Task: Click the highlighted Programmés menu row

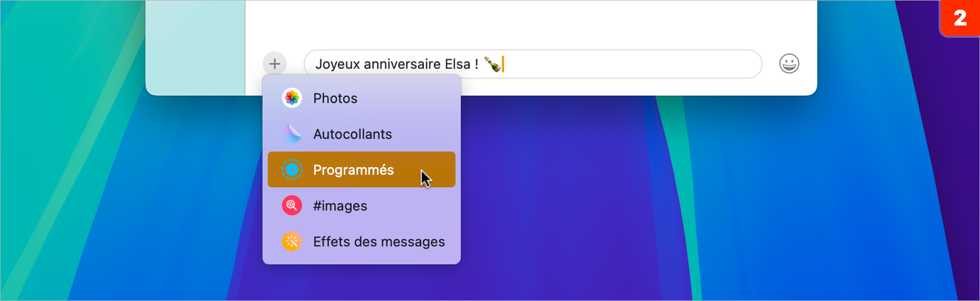Action: click(361, 169)
